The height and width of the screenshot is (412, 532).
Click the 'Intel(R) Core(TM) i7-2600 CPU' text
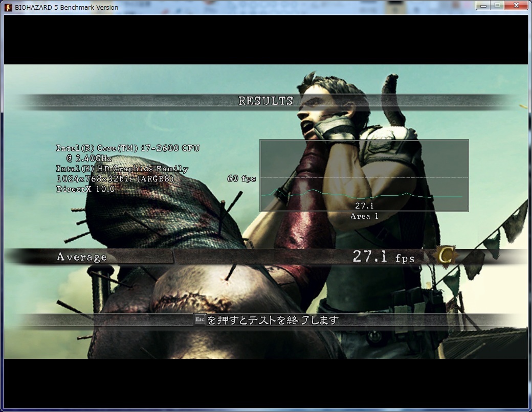point(127,148)
